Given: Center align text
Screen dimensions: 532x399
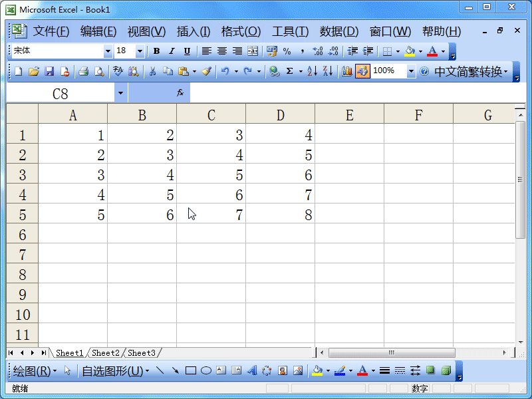Looking at the screenshot, I should (222, 51).
